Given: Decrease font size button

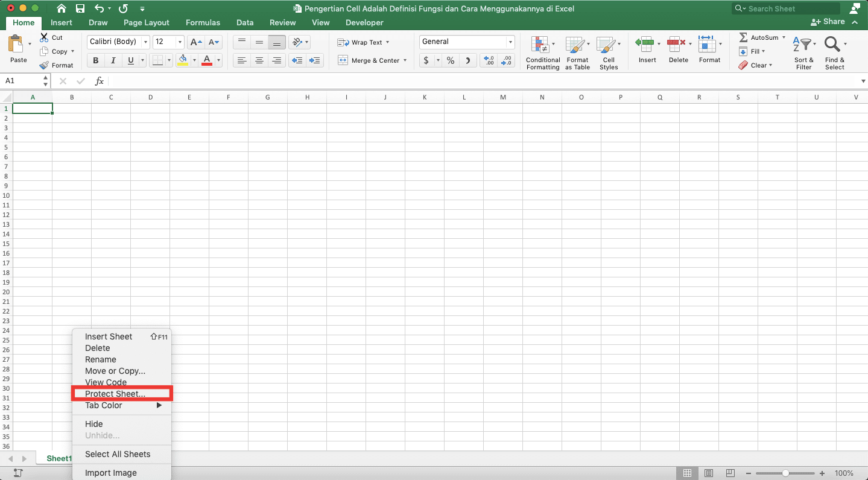Looking at the screenshot, I should pyautogui.click(x=214, y=42).
